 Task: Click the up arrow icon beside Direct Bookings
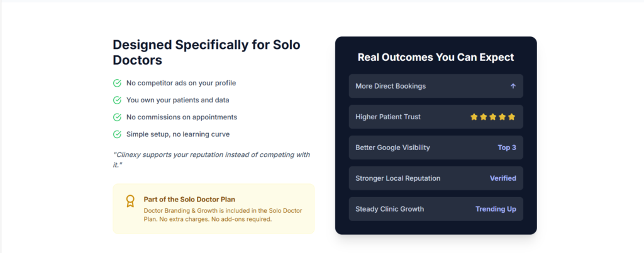pyautogui.click(x=513, y=86)
